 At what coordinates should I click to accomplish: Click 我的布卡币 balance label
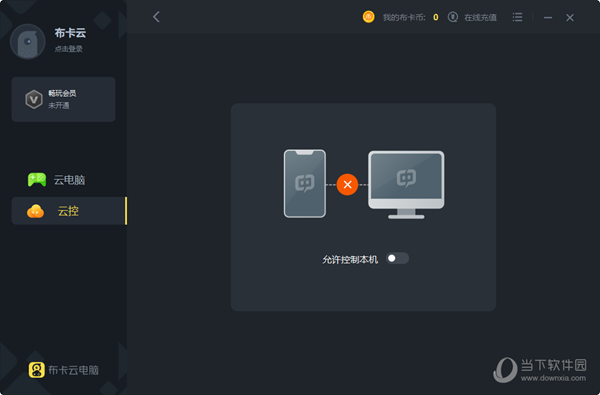pyautogui.click(x=404, y=18)
